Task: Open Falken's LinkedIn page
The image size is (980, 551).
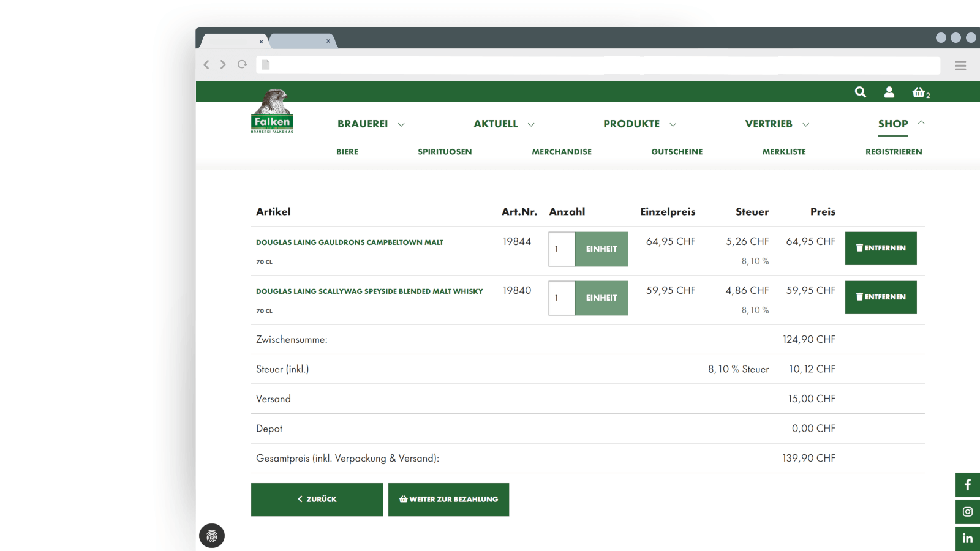Action: point(968,539)
